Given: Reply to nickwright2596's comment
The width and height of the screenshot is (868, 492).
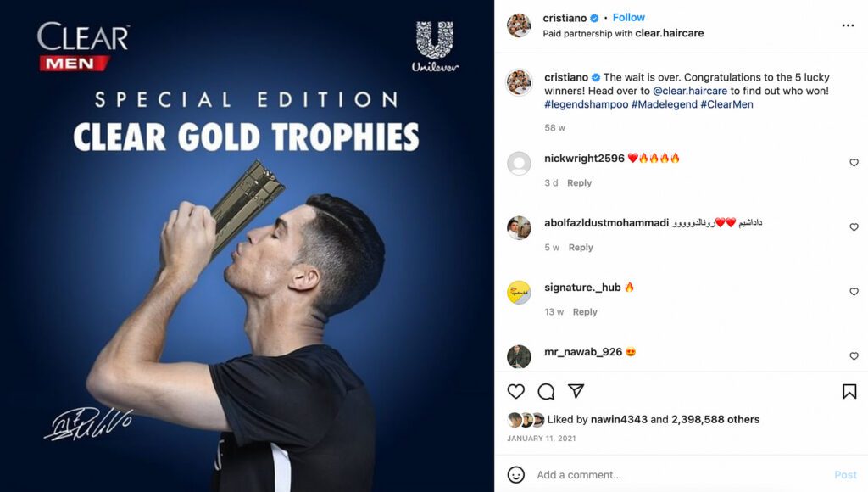Looking at the screenshot, I should tap(579, 183).
